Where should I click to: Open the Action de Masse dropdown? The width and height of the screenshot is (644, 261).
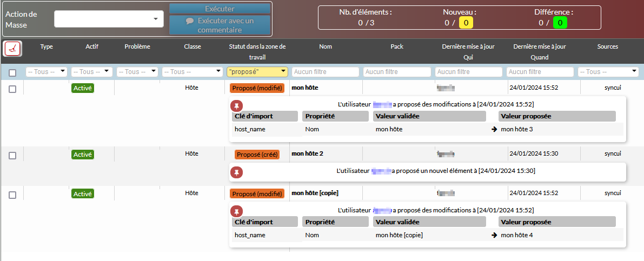[109, 19]
